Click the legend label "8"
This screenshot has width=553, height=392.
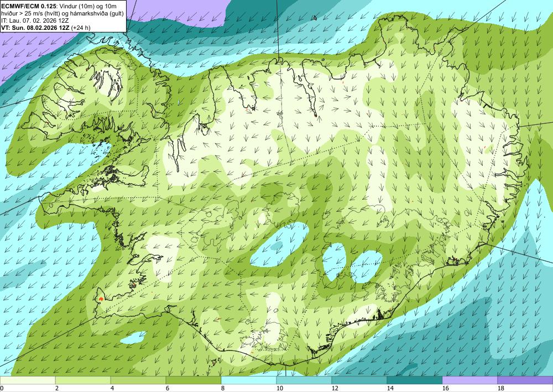[x=223, y=389]
